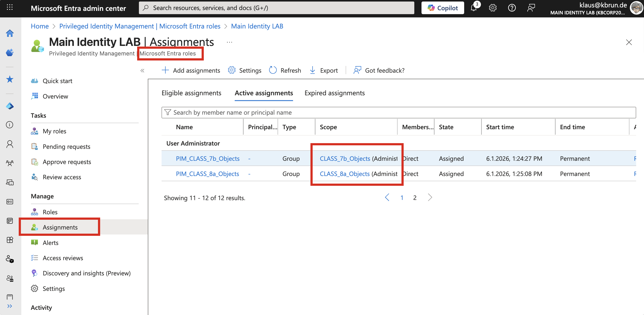The image size is (644, 315).
Task: Open PIM_CLASS_7b_Objects group link
Action: (x=207, y=159)
